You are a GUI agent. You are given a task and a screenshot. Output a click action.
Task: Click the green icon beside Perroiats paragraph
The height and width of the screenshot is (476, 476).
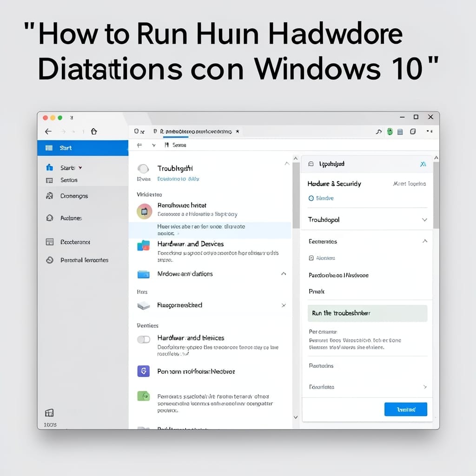(144, 396)
